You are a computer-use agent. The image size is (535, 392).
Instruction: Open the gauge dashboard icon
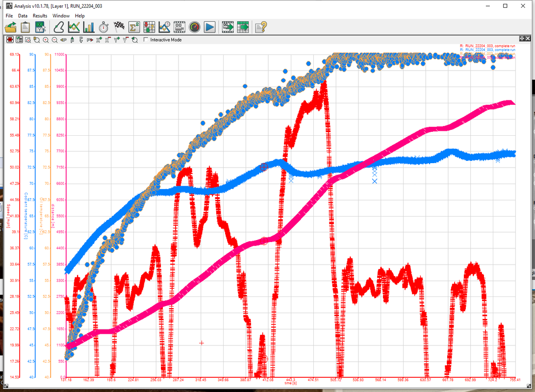(x=195, y=27)
